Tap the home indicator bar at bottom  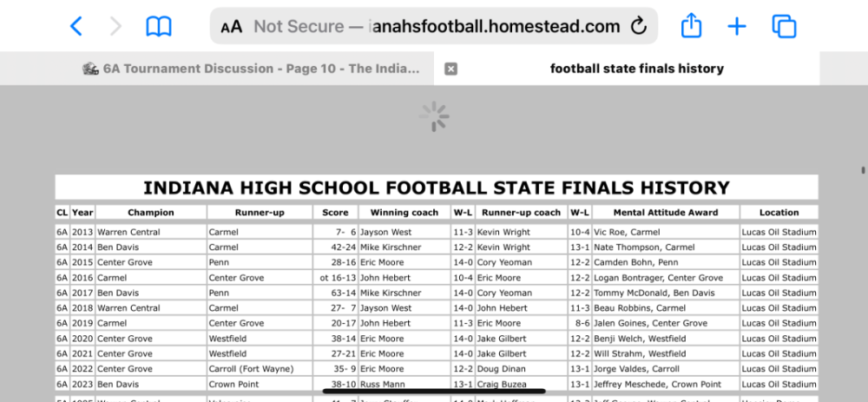point(434,392)
